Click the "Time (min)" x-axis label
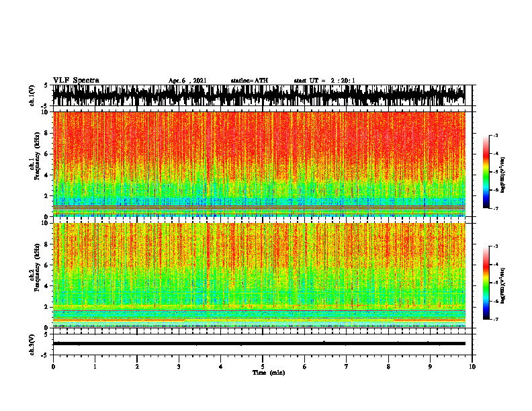 269,373
